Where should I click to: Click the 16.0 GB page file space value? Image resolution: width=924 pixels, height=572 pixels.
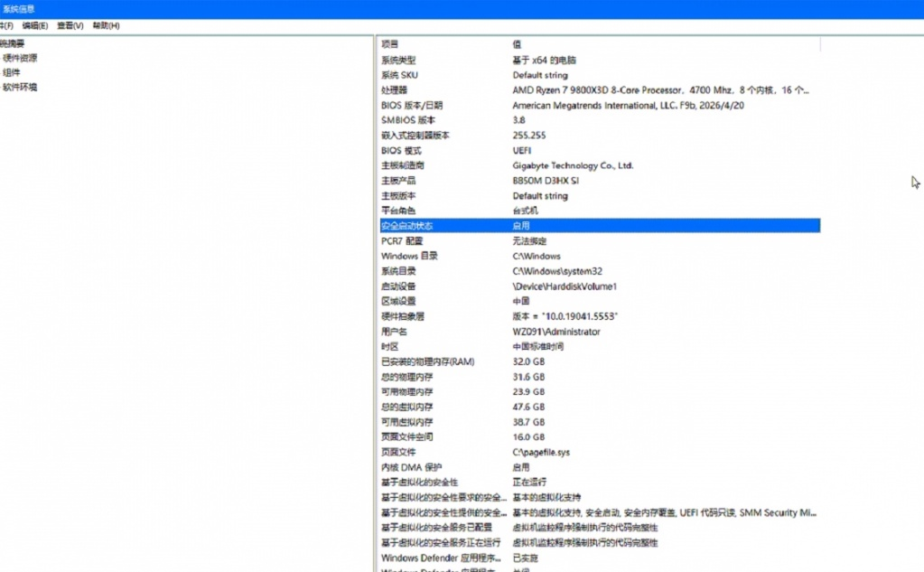[528, 437]
